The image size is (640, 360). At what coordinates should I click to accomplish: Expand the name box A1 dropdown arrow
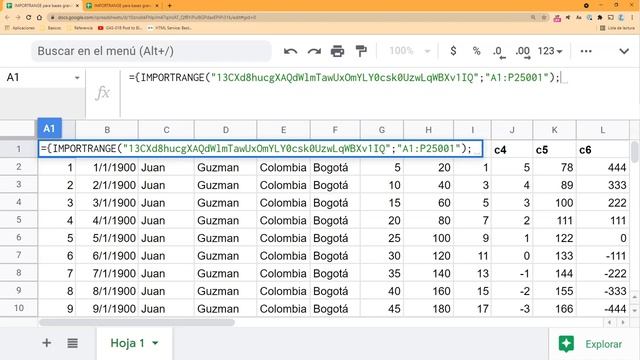point(77,78)
